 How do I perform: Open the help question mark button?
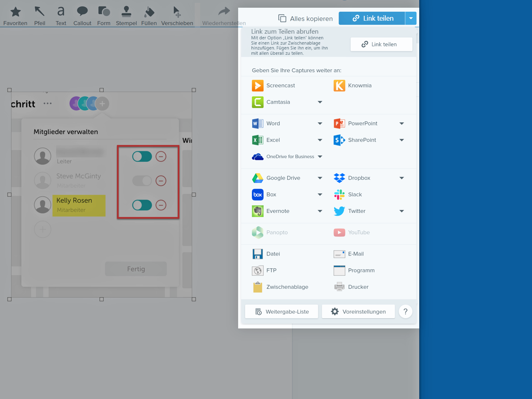pyautogui.click(x=405, y=312)
